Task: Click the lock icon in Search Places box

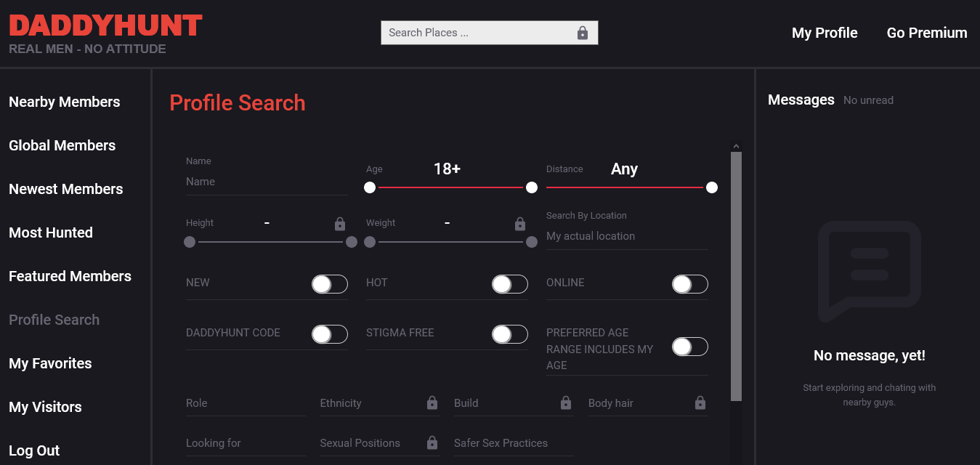Action: coord(583,33)
